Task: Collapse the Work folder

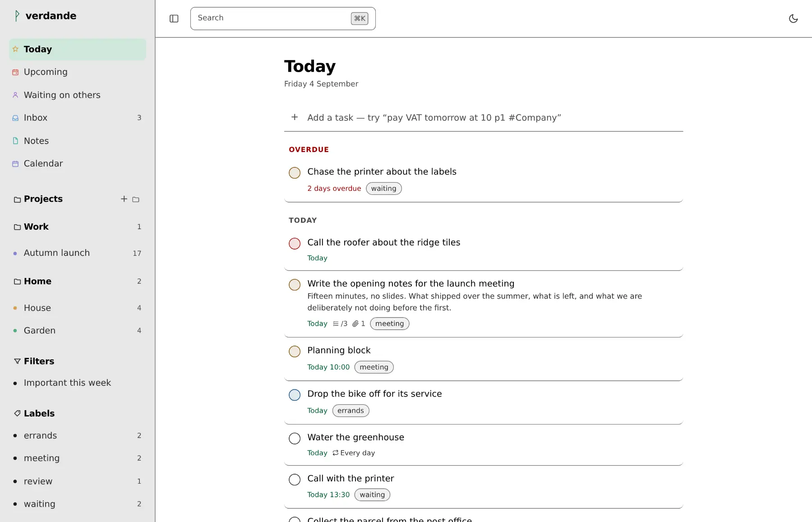Action: tap(17, 227)
